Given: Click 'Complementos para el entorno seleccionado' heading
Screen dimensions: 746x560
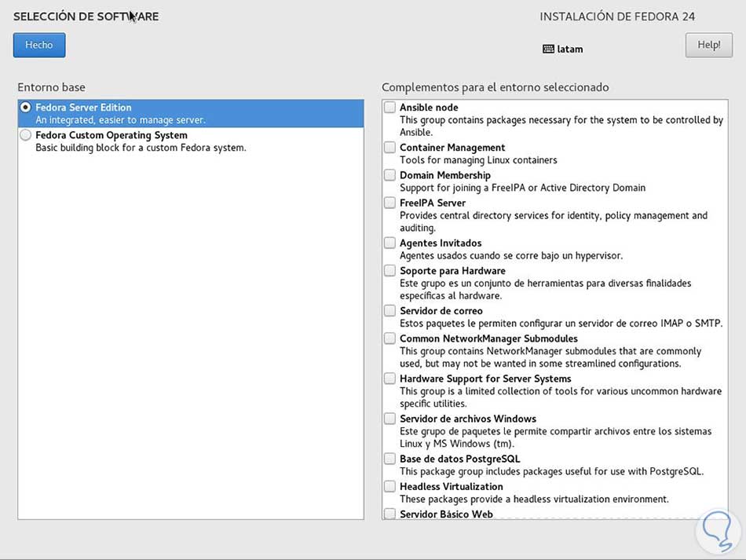Looking at the screenshot, I should [x=496, y=87].
